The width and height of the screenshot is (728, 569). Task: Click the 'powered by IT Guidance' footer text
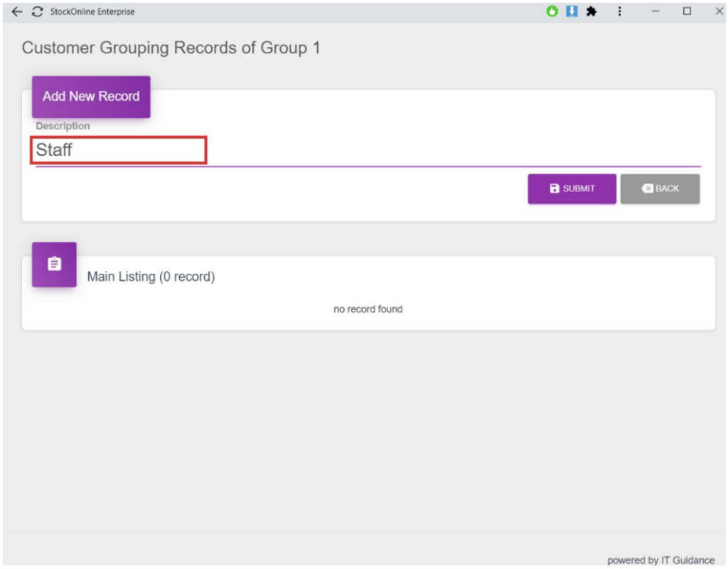tap(660, 560)
